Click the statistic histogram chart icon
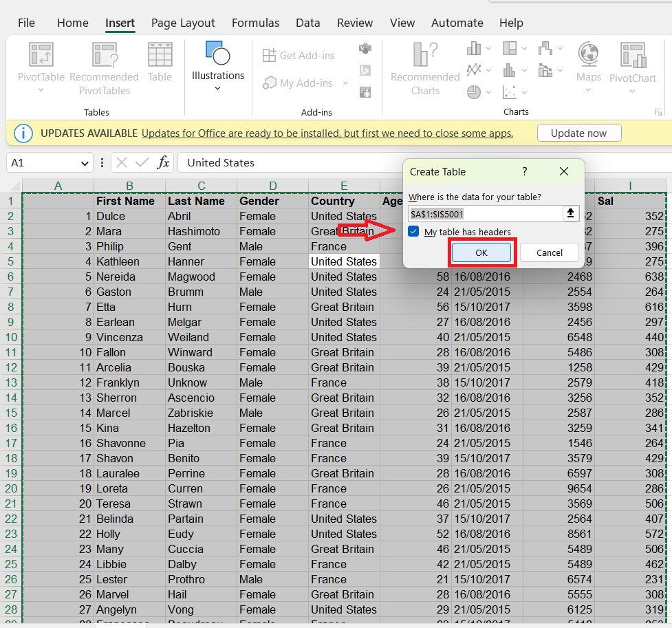Image resolution: width=672 pixels, height=628 pixels. 510,70
